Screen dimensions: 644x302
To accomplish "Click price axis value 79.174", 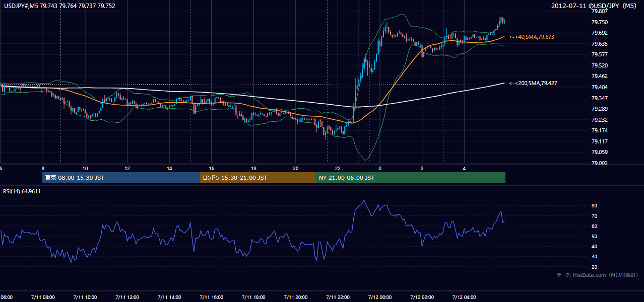I will point(599,130).
